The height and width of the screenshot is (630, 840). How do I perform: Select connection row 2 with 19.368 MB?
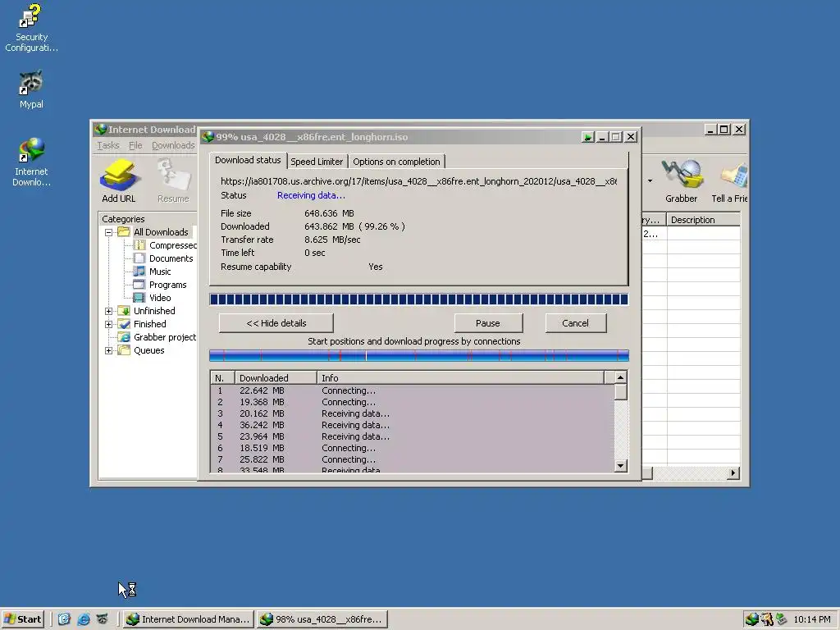point(413,402)
